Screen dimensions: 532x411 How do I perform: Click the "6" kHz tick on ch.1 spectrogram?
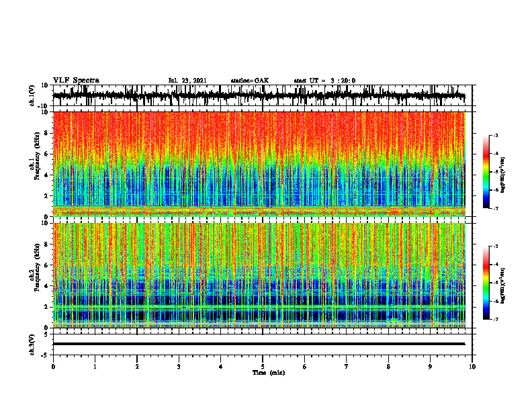click(46, 154)
